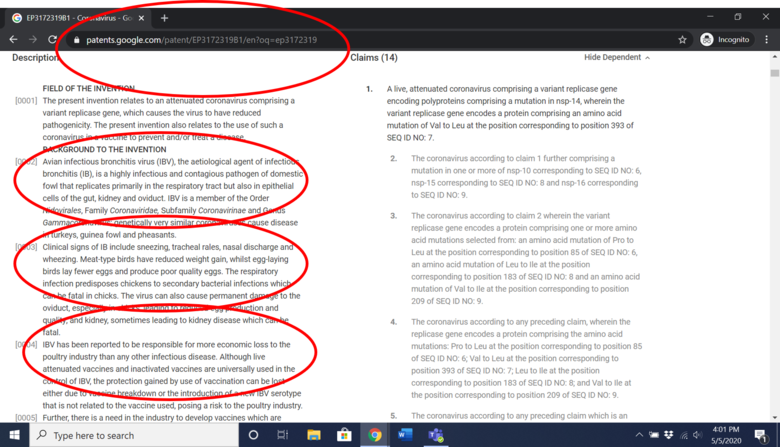Open the clock showing 4:01 PM
Screen dimensions: 780x447
click(726, 435)
